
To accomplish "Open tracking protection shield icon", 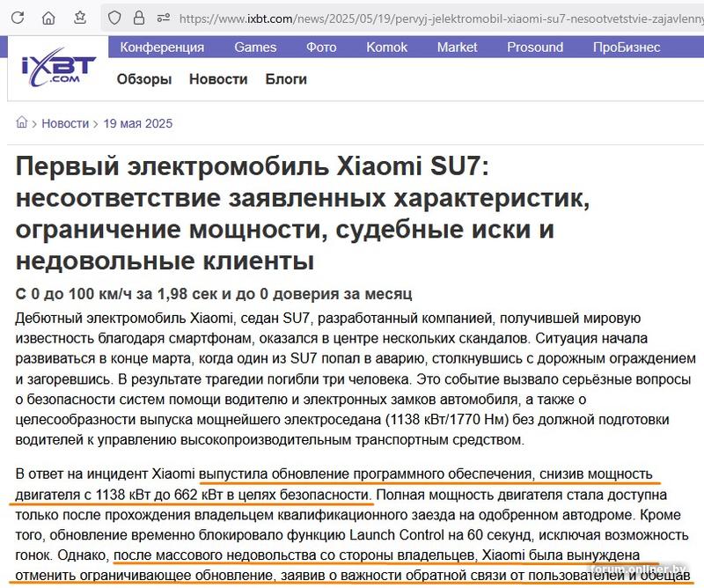I will click(x=114, y=18).
